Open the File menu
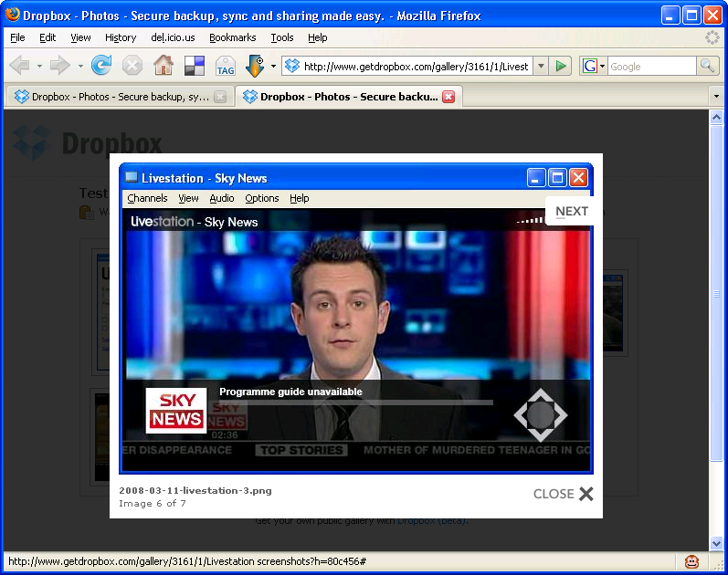The image size is (728, 575). [17, 37]
